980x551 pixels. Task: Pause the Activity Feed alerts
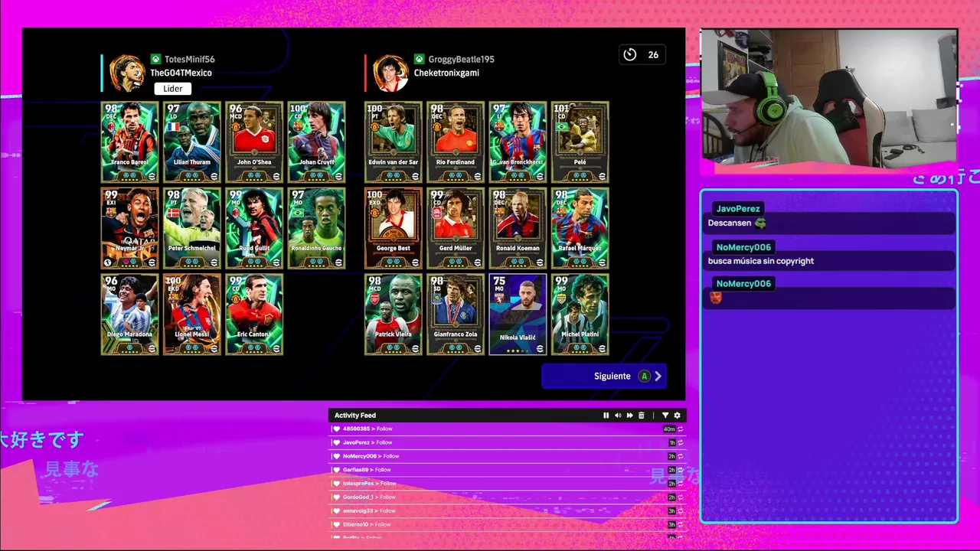(606, 416)
